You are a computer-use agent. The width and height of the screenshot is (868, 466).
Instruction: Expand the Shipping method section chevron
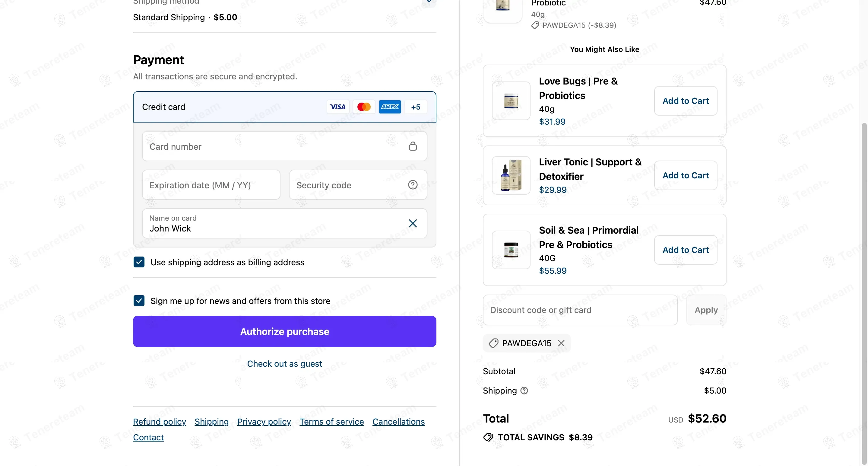point(429,2)
